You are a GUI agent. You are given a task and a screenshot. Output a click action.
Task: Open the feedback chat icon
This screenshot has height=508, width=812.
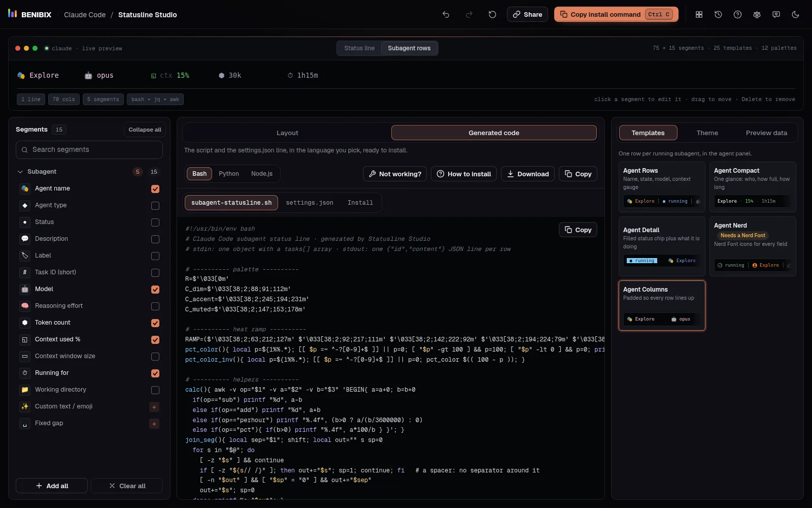pos(776,15)
